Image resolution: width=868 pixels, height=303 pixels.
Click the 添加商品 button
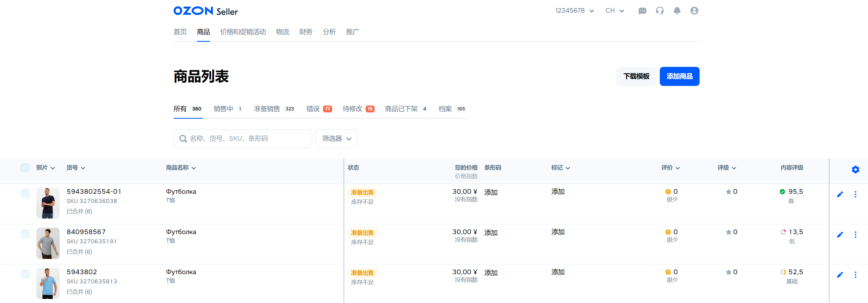tap(679, 76)
